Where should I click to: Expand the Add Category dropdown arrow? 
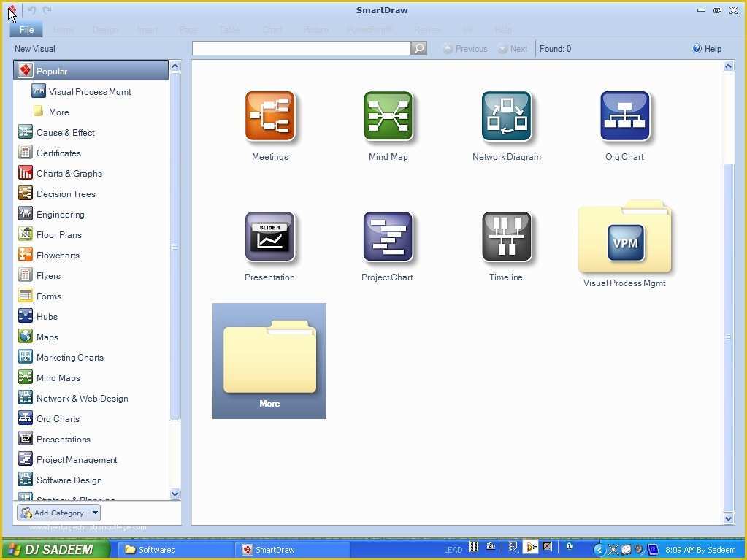pos(95,513)
